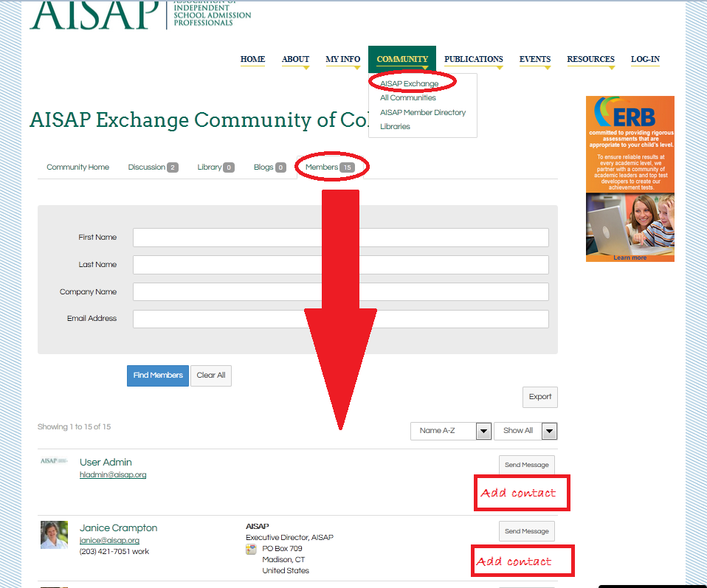Click the Find Members button
707x588 pixels.
(157, 376)
